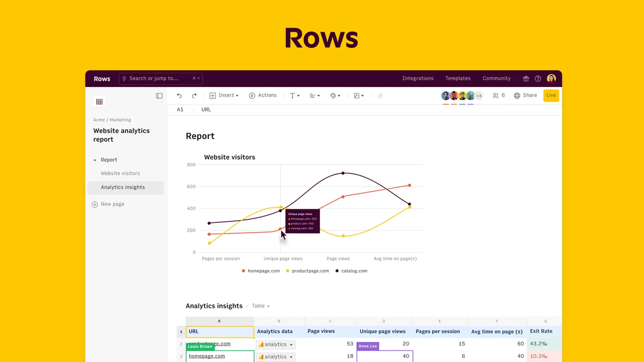Click the Share globe button
This screenshot has height=362, width=644.
[x=525, y=96]
